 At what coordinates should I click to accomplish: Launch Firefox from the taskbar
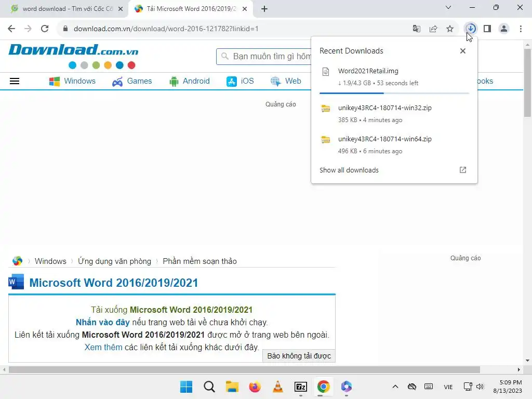tap(255, 387)
